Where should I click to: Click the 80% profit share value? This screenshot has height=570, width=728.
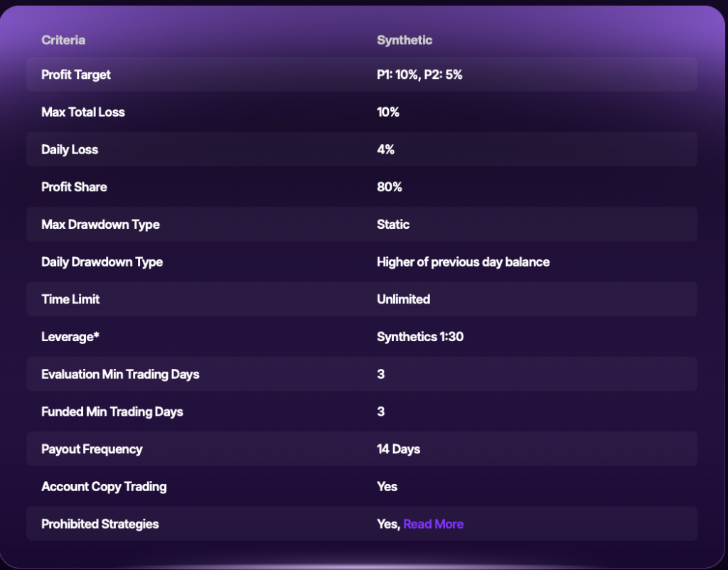click(389, 187)
